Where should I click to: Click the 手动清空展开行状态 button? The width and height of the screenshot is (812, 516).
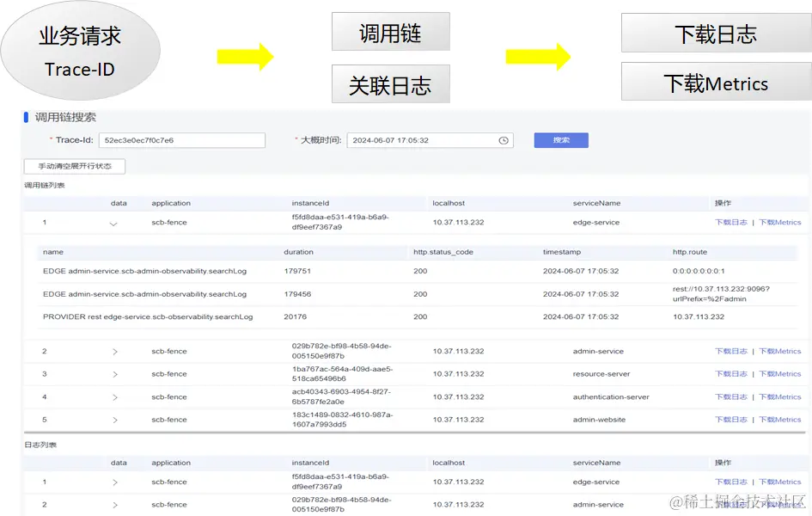point(75,166)
